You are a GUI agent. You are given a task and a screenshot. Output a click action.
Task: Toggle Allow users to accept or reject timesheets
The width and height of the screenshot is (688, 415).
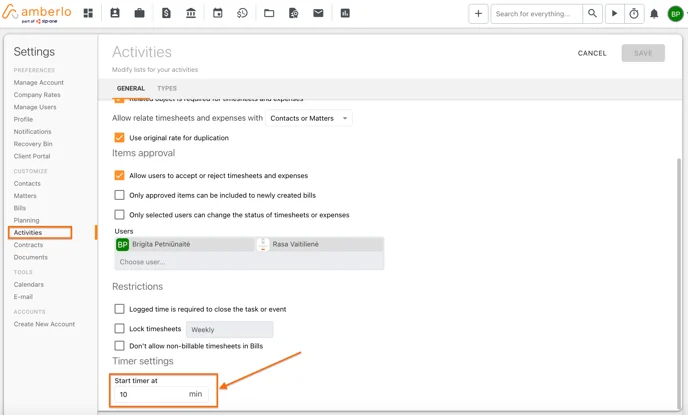pos(119,175)
